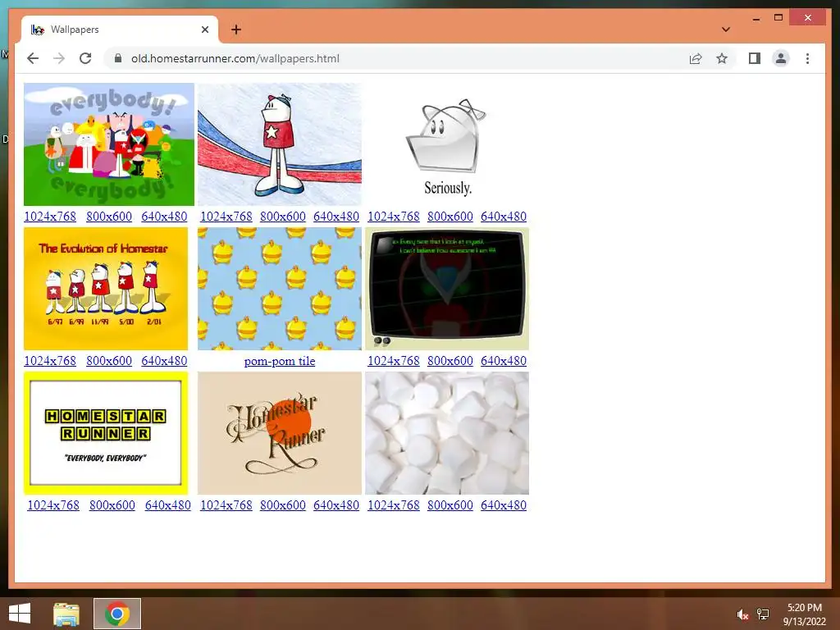Expand the tab search chevron

[x=725, y=30]
